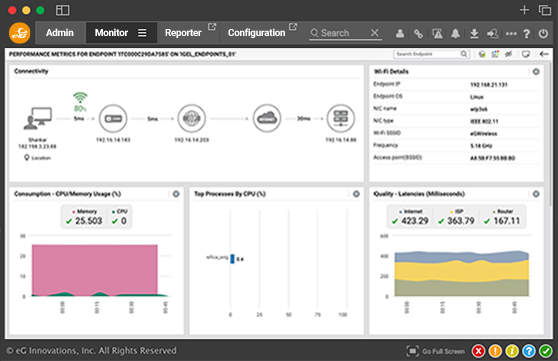This screenshot has height=361, width=558.
Task: Click the power logout icon
Action: 543,34
